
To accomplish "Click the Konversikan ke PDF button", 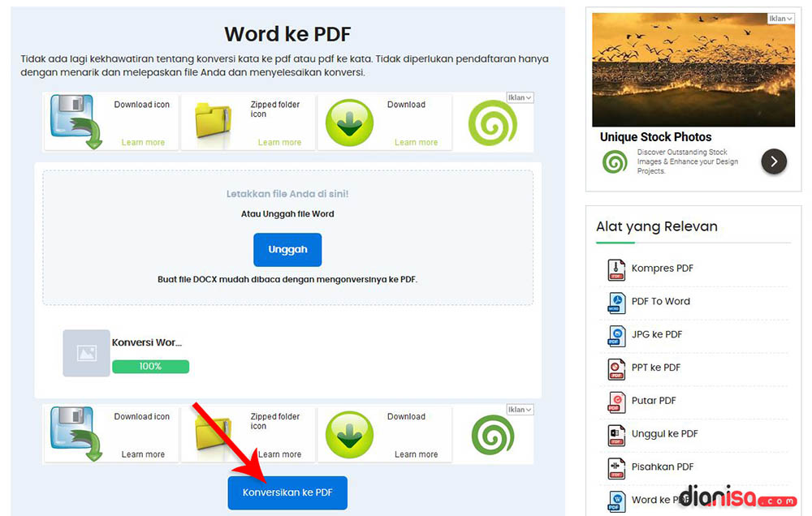I will [x=287, y=492].
